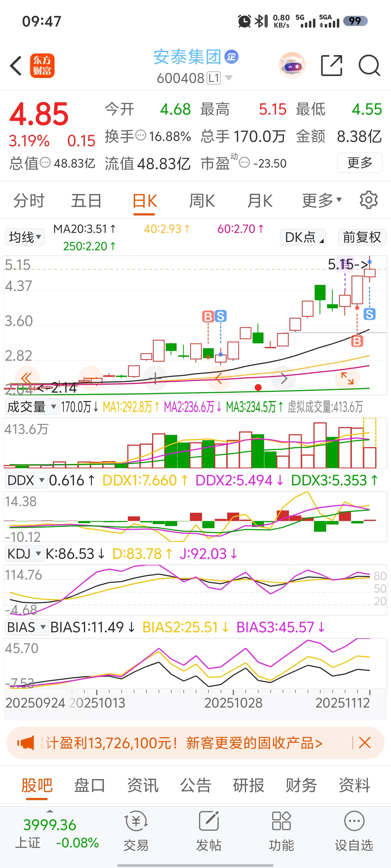391x868 pixels.
Task: Tap the share export icon
Action: (331, 65)
